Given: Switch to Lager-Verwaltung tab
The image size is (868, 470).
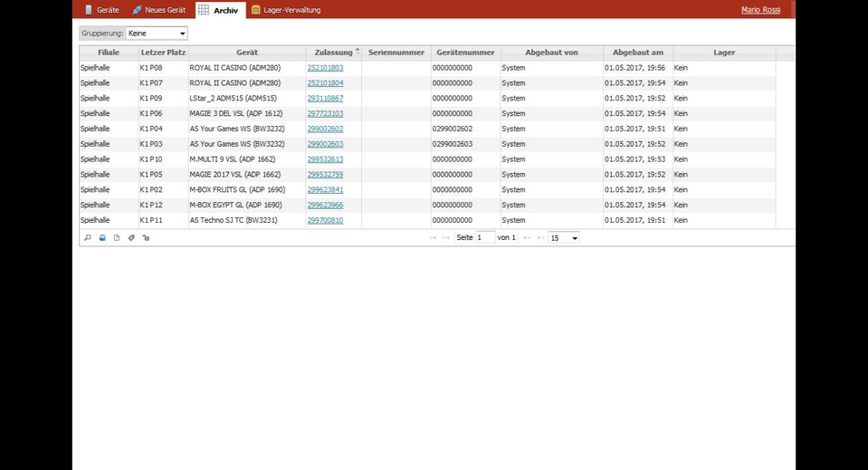Looking at the screenshot, I should (286, 10).
